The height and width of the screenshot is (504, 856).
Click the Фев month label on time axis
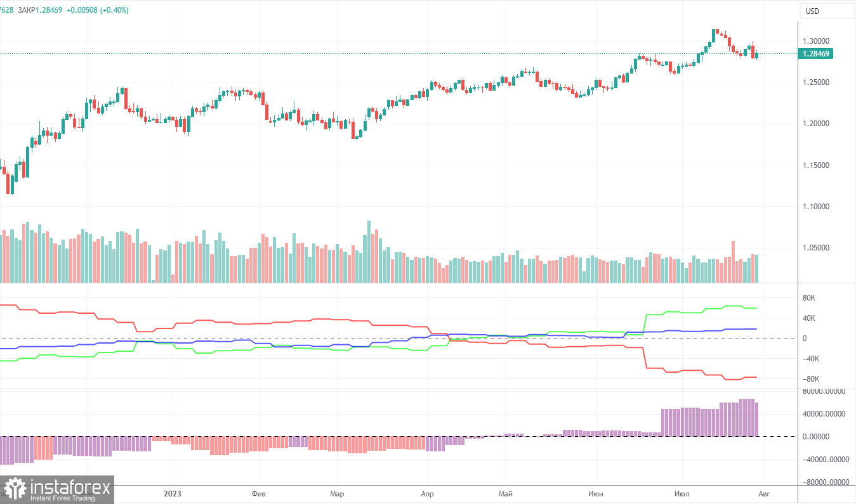point(258,493)
